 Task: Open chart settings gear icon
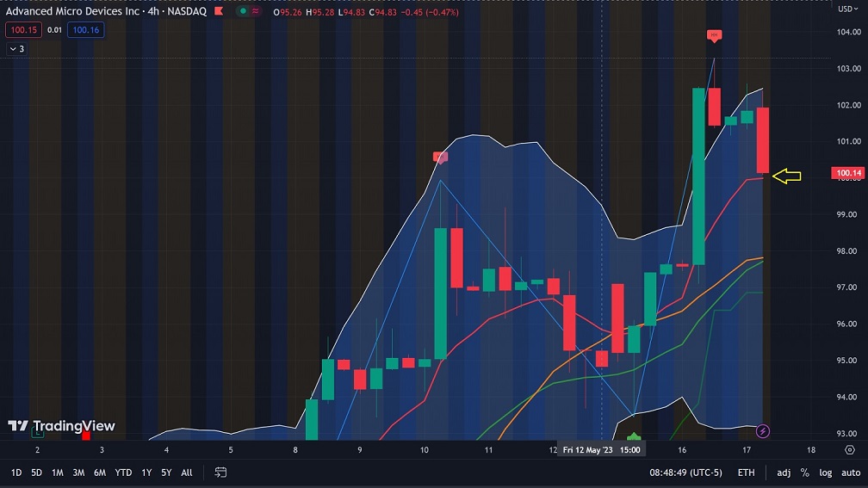[850, 450]
